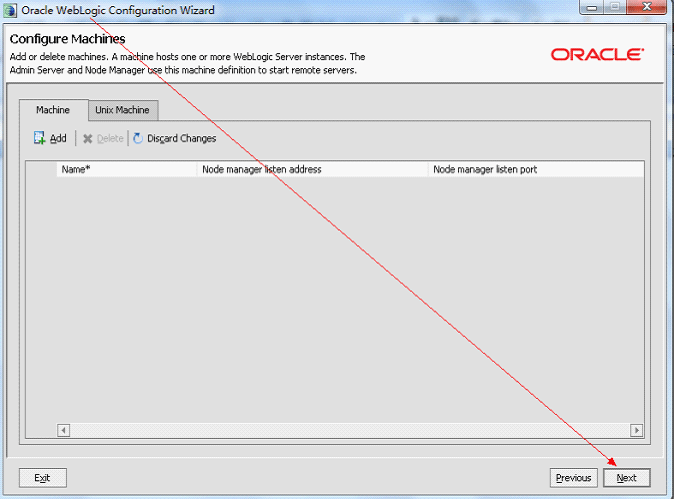Screen dimensions: 674x499
Task: Click the table's left scroll arrow
Action: pos(64,430)
